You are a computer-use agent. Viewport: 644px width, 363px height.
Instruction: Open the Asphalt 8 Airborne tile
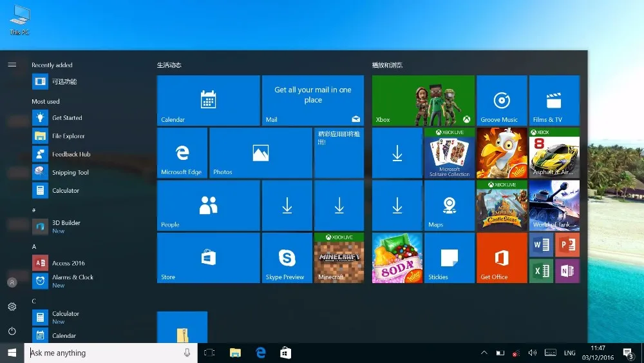[554, 153]
